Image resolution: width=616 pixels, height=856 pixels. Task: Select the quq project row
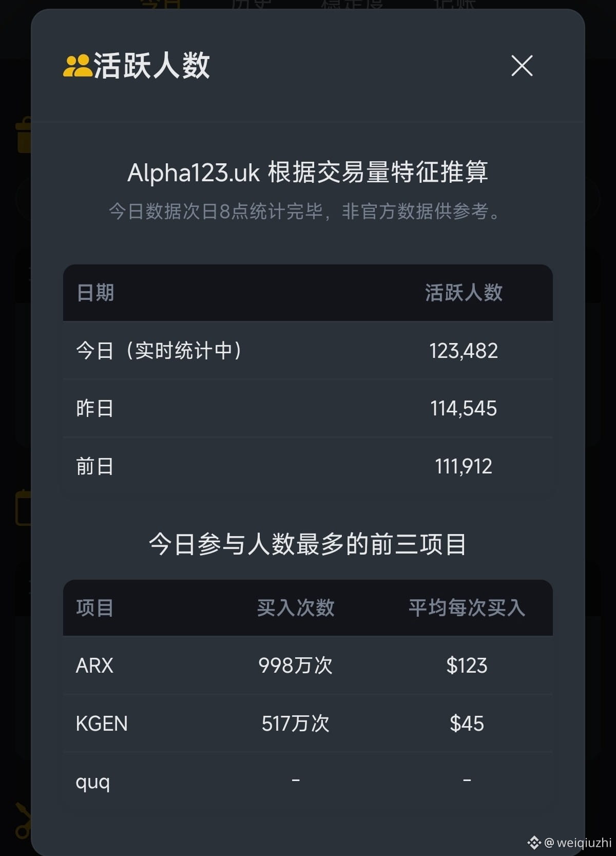click(x=308, y=782)
